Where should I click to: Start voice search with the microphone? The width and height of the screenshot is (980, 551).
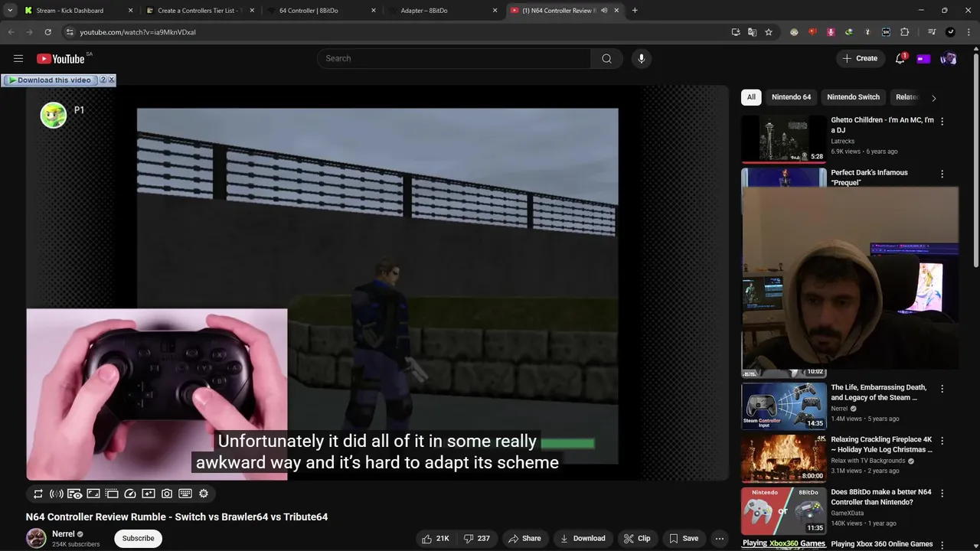click(x=642, y=58)
